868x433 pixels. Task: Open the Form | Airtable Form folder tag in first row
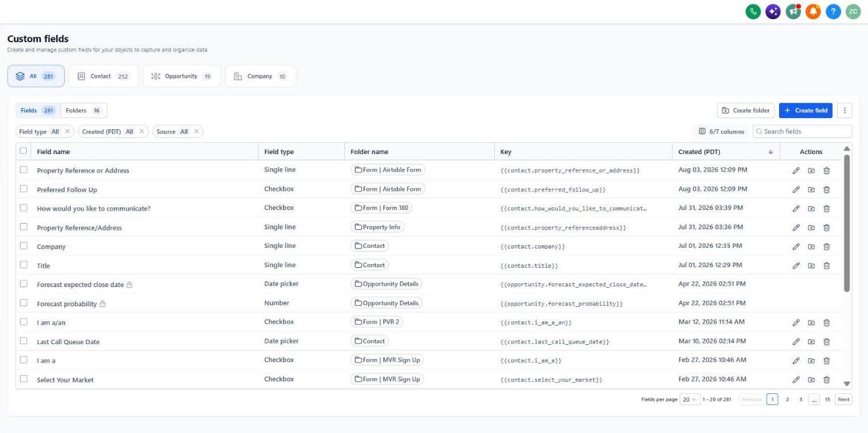coord(388,170)
